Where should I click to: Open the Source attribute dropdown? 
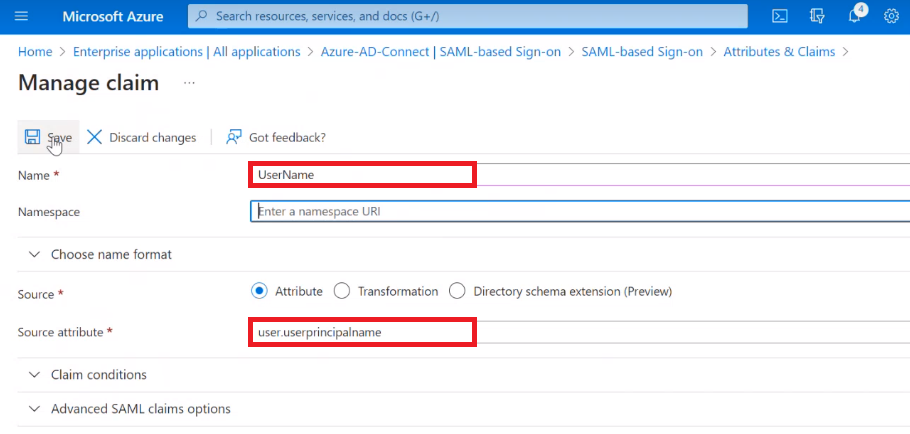(580, 332)
